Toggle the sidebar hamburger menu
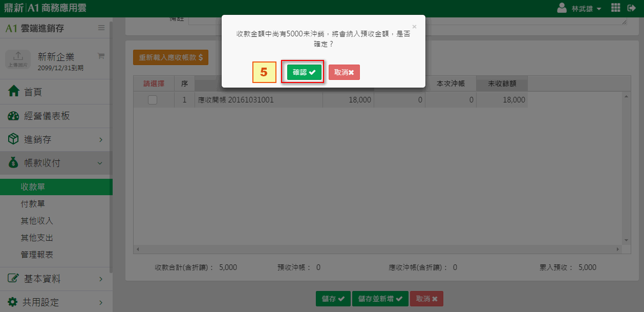Screen dimensions: 644x312 pos(101,28)
